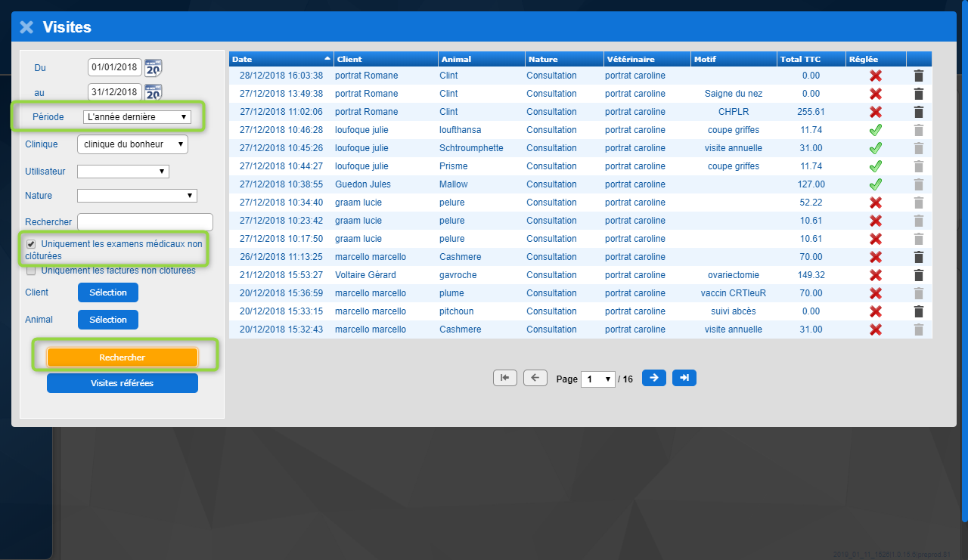
Task: Click into the Rechercher text field
Action: pyautogui.click(x=145, y=222)
